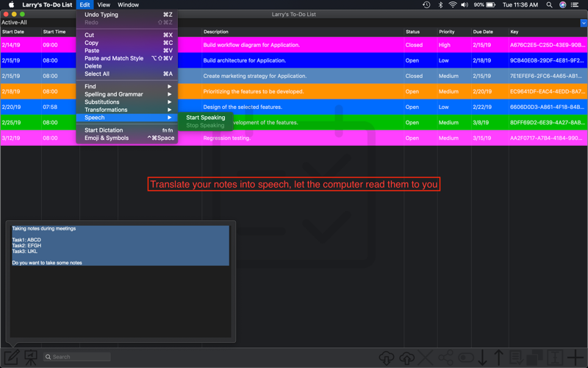Click the down arrow move icon
Screen dimensions: 588x368
[x=482, y=358]
